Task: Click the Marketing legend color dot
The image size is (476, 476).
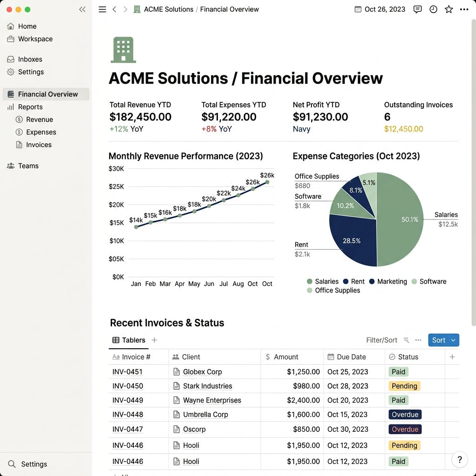Action: tap(371, 282)
